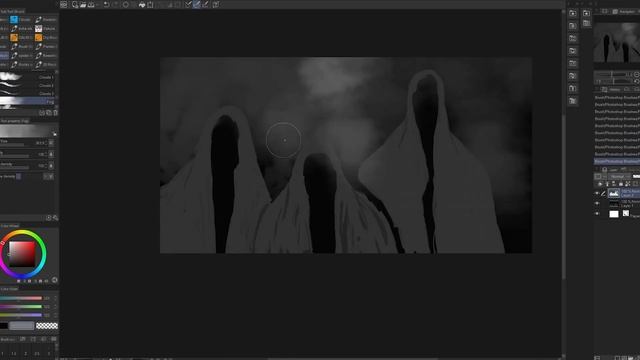Click the second tool property slider's stepper

point(51,154)
